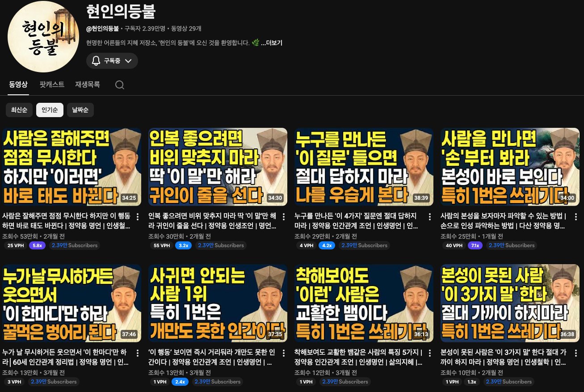Open title link ''이 행동' 보이면 즉시 거리둬라'
The image size is (584, 392).
(x=213, y=358)
